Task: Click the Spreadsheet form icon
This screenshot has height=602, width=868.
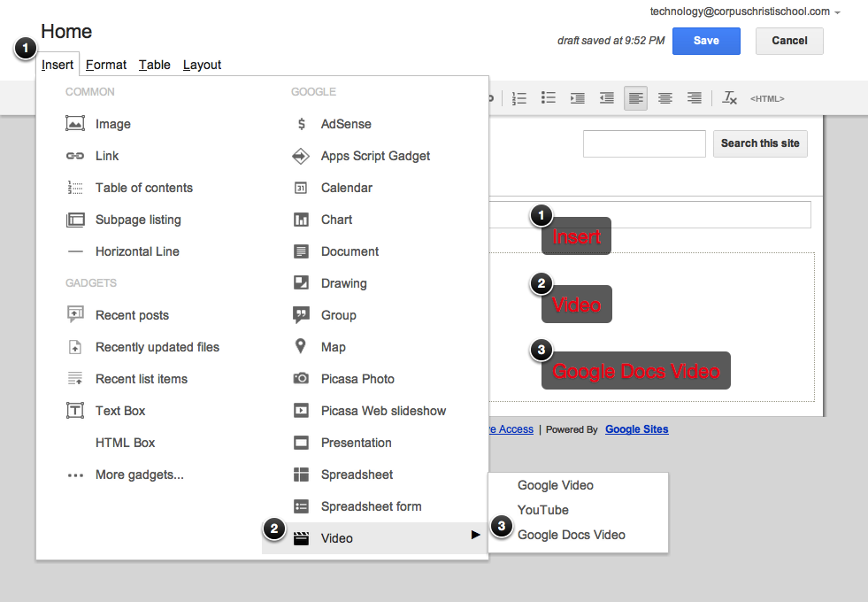Action: pyautogui.click(x=301, y=506)
